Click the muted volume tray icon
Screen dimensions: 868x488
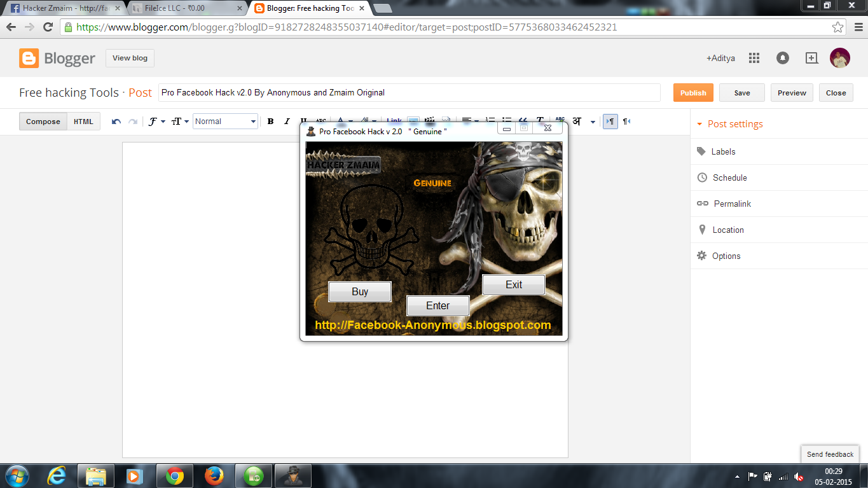pos(799,477)
